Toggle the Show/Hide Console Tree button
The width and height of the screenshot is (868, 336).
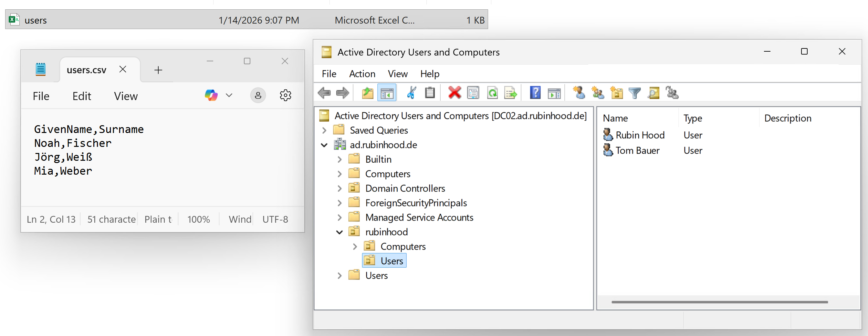[386, 93]
